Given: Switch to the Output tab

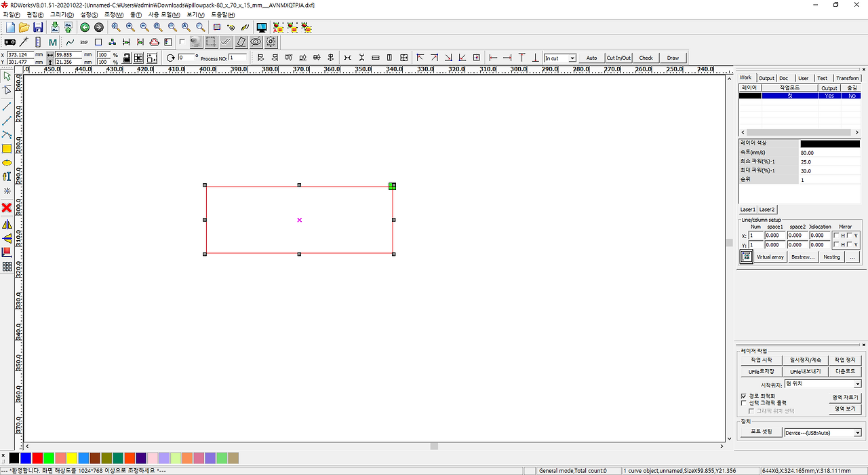Looking at the screenshot, I should [766, 78].
